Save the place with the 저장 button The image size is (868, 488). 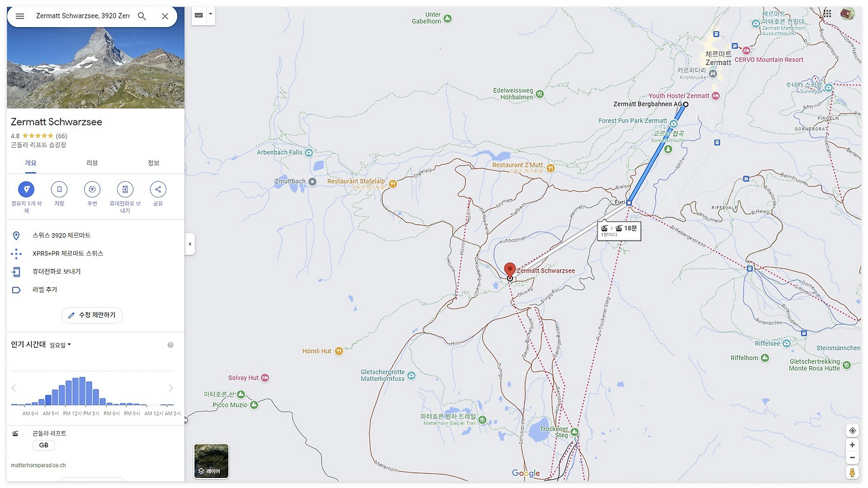tap(59, 189)
